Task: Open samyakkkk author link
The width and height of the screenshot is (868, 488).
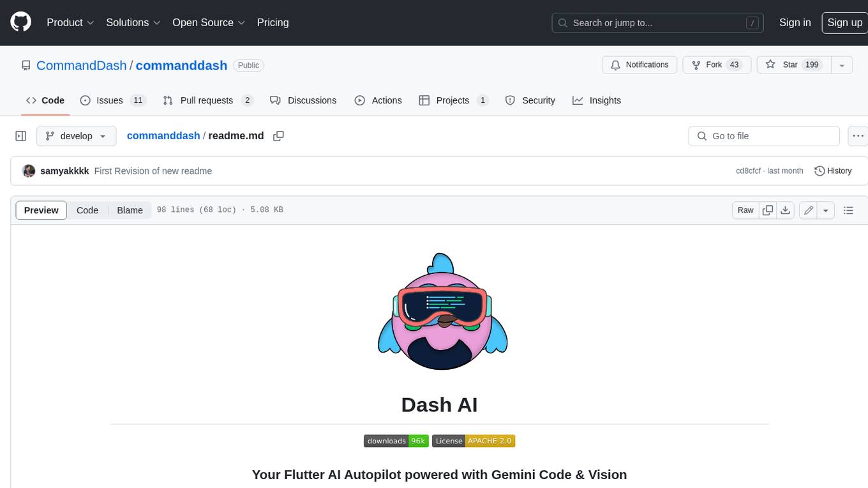Action: [64, 171]
